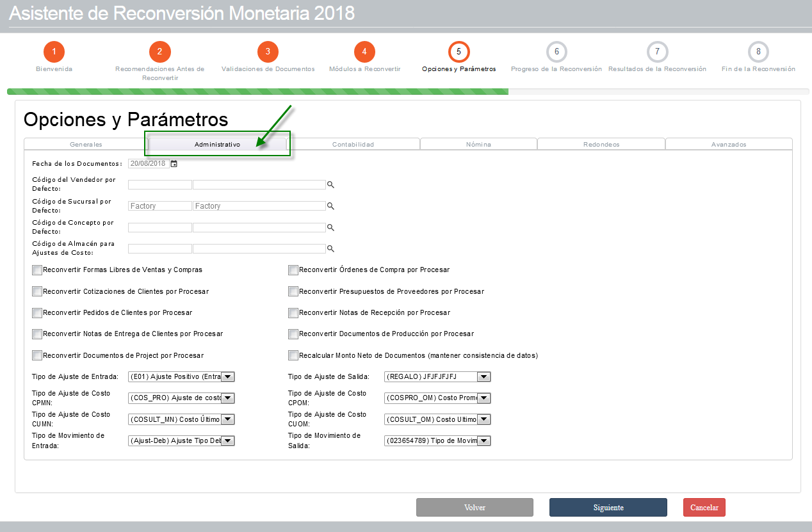Click step 1 Bienvenida circle
Screen dimensions: 812x532
[x=54, y=52]
